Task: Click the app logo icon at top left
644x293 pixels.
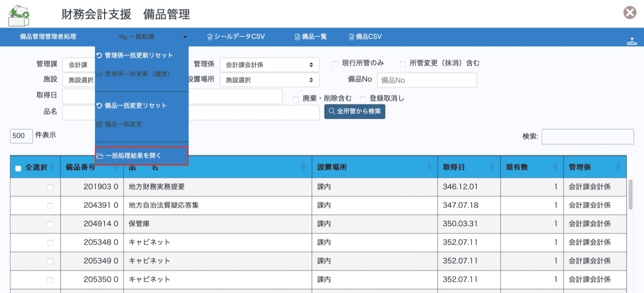Action: pos(19,15)
